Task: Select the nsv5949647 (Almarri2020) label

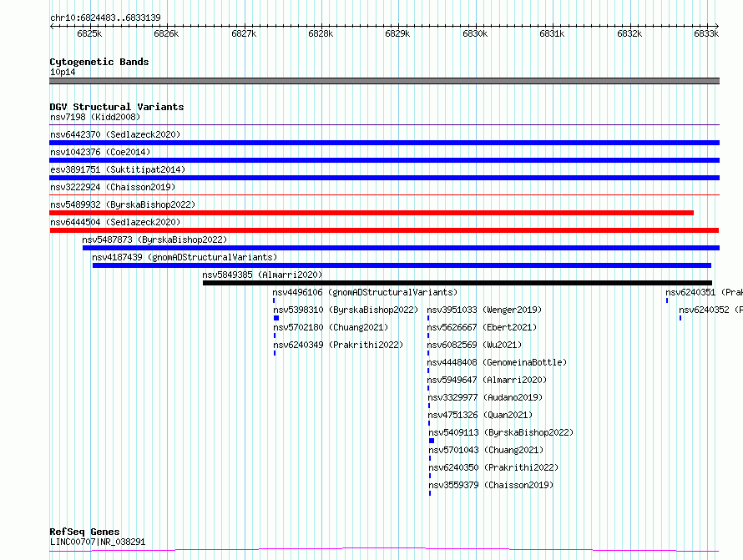Action: (x=487, y=380)
